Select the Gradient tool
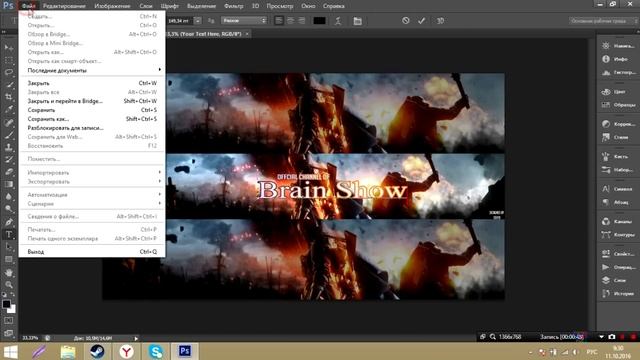 (9, 184)
